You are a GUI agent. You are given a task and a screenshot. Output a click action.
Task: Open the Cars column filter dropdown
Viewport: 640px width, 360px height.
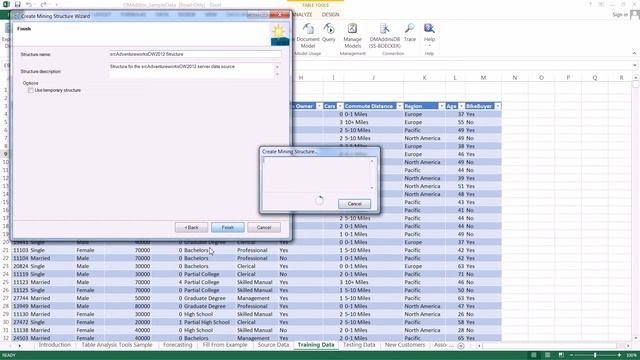click(x=340, y=106)
